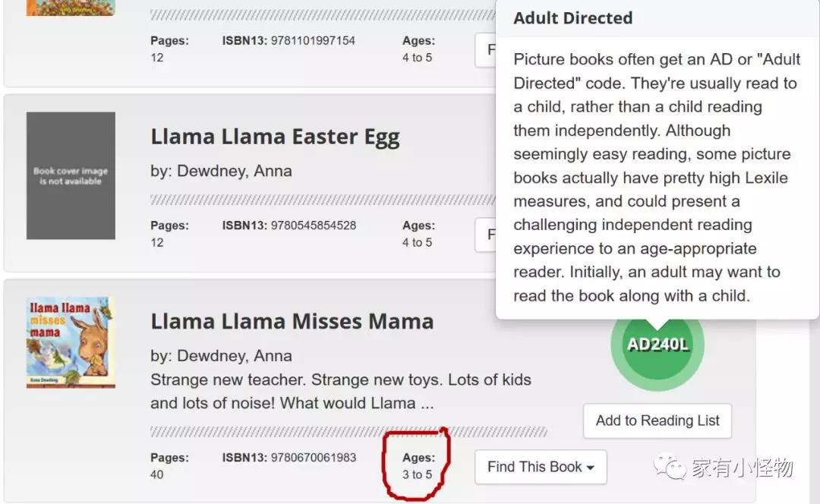Expand the Find This Book dropdown
The image size is (820, 504).
point(541,467)
